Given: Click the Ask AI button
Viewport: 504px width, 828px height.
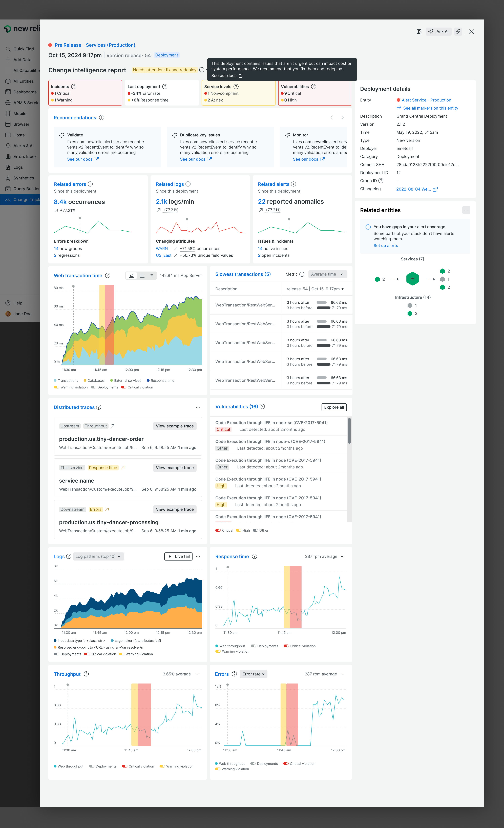Looking at the screenshot, I should [x=438, y=32].
